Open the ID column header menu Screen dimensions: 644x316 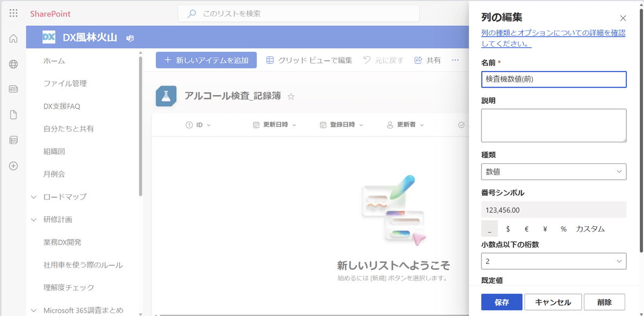[198, 125]
